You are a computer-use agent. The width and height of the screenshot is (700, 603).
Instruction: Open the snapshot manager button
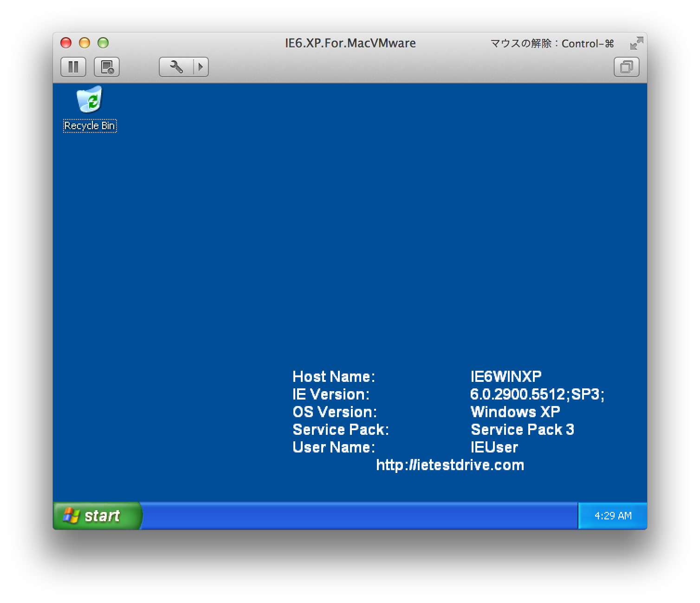click(x=107, y=67)
